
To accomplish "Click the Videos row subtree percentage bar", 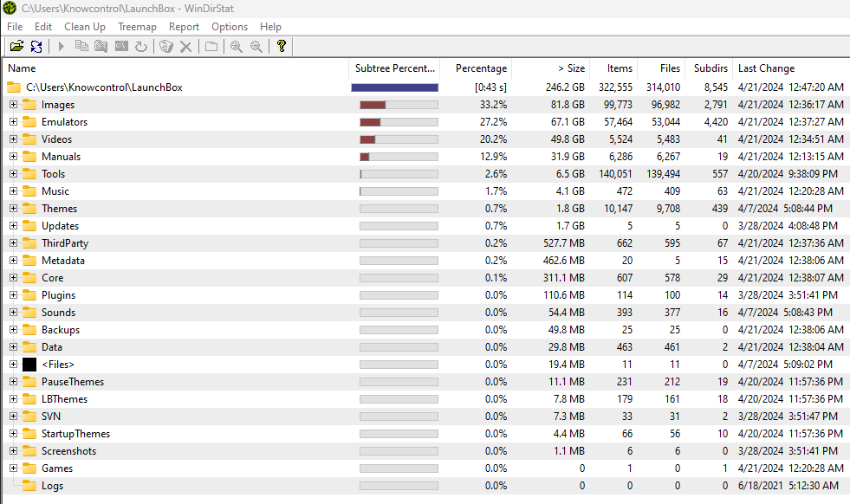I will click(x=399, y=139).
